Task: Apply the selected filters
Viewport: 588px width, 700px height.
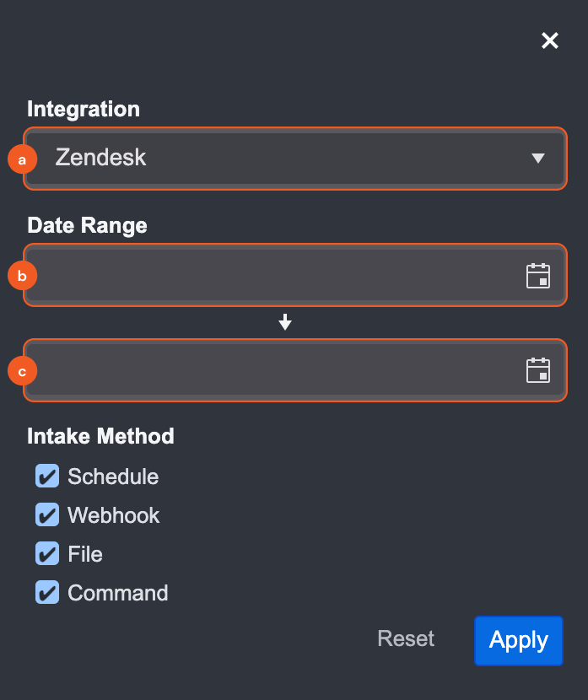Action: click(x=518, y=640)
